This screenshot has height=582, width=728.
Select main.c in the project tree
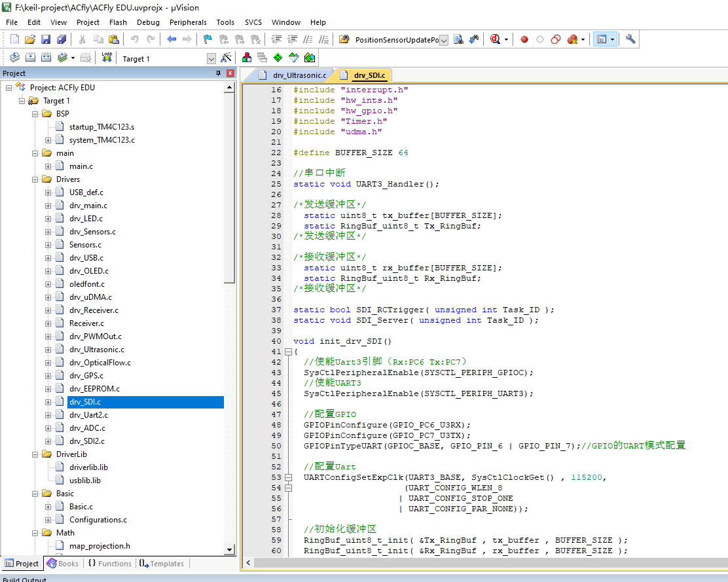[x=81, y=166]
